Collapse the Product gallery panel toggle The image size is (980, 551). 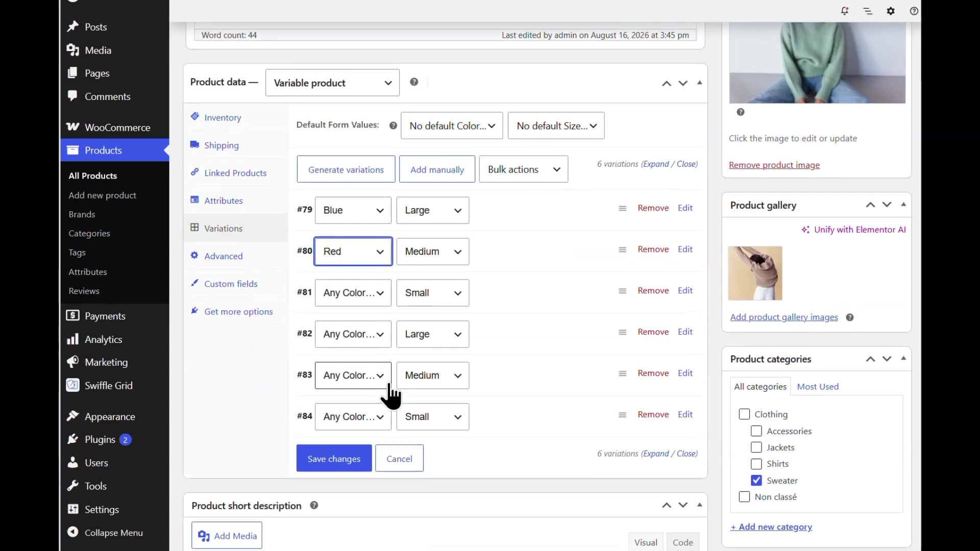903,205
